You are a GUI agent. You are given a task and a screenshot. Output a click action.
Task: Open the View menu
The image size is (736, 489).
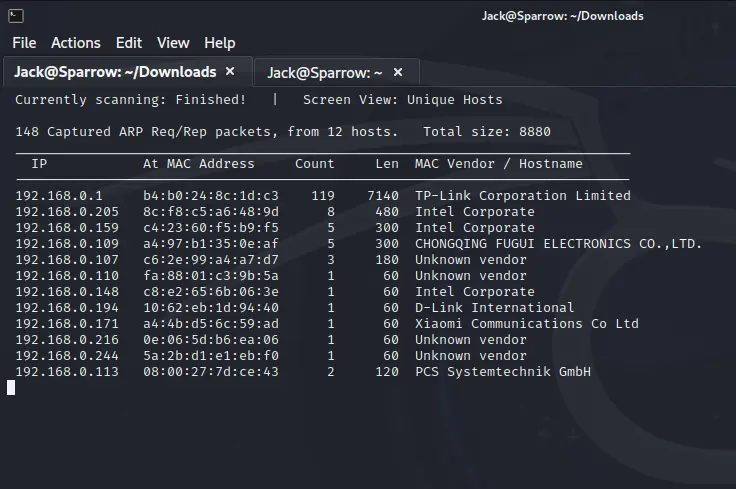pyautogui.click(x=173, y=43)
